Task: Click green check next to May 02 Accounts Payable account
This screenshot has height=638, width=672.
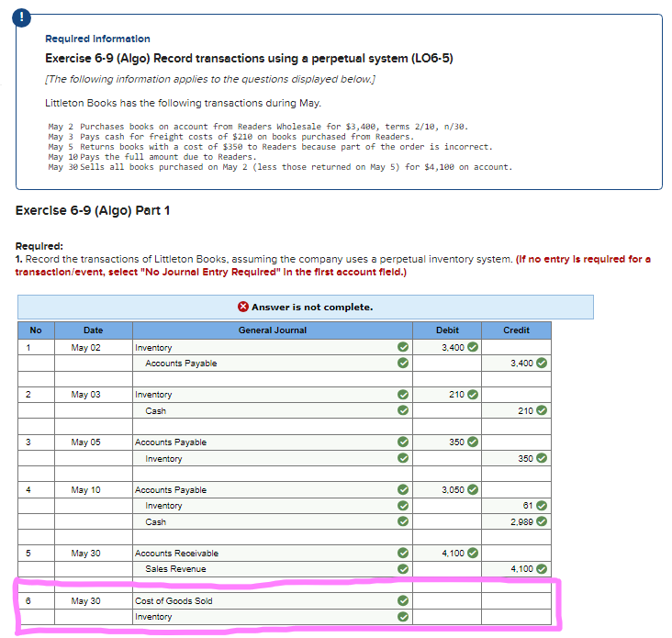Action: point(403,363)
